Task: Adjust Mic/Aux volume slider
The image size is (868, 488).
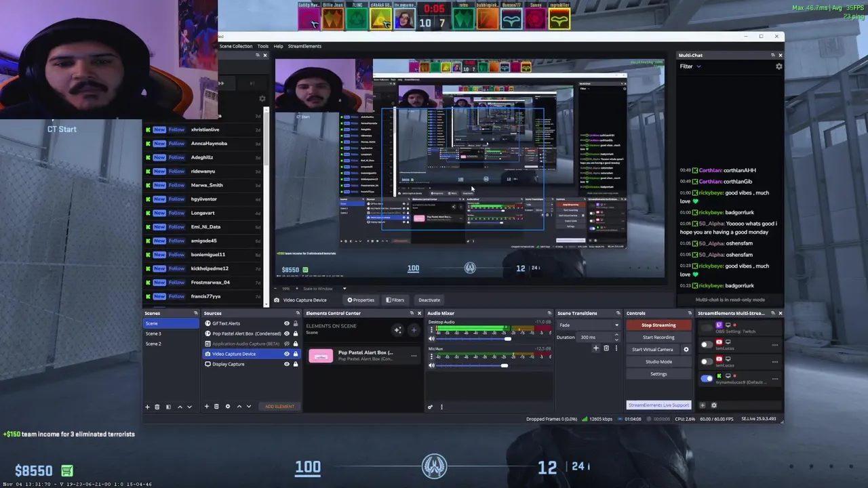Action: (494, 365)
